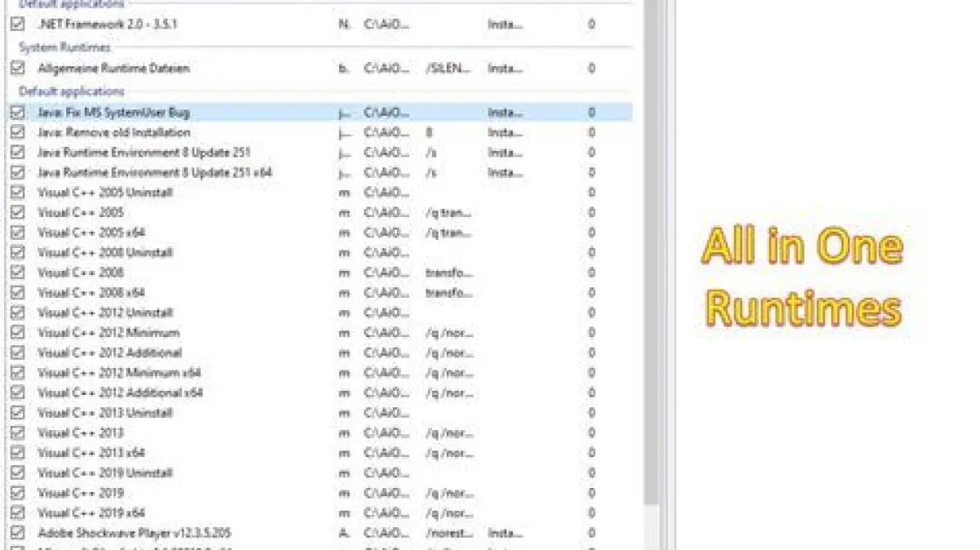Select the Visual C++ 2012 Additional entry

[x=109, y=353]
